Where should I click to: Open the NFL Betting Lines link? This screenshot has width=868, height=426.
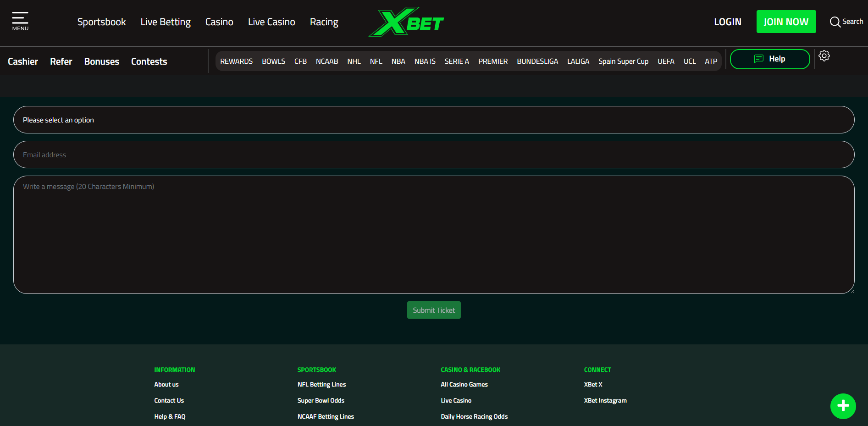click(x=321, y=384)
